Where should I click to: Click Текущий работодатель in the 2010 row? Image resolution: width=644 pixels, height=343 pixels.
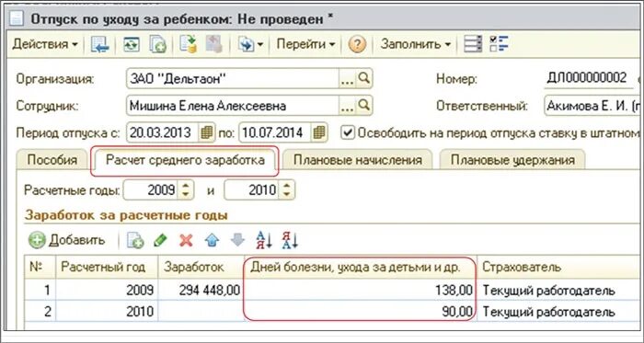(548, 312)
